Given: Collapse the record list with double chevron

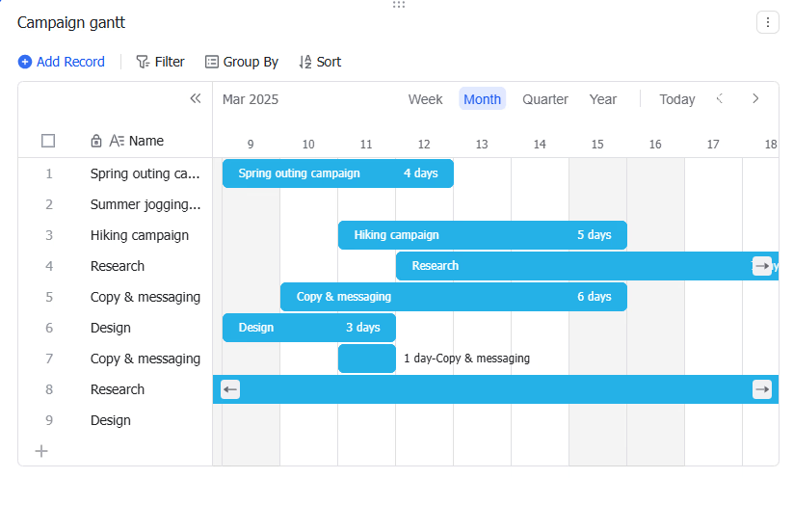Looking at the screenshot, I should tap(196, 98).
